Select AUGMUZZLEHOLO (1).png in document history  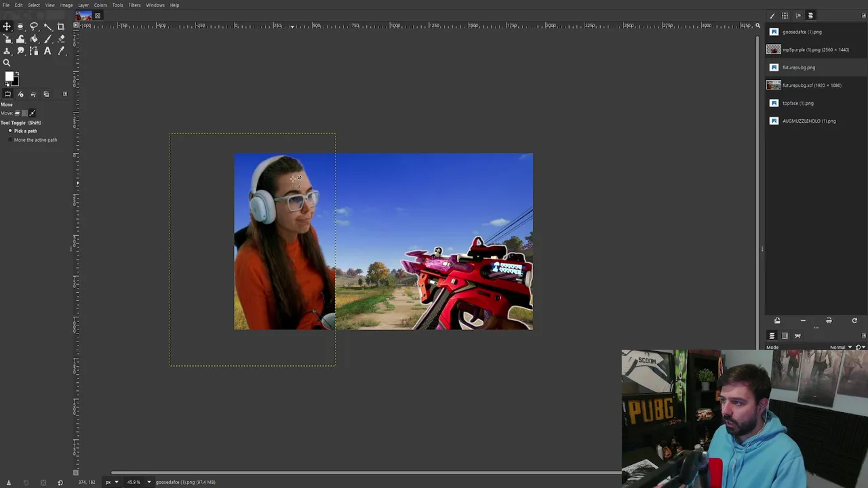(816, 121)
